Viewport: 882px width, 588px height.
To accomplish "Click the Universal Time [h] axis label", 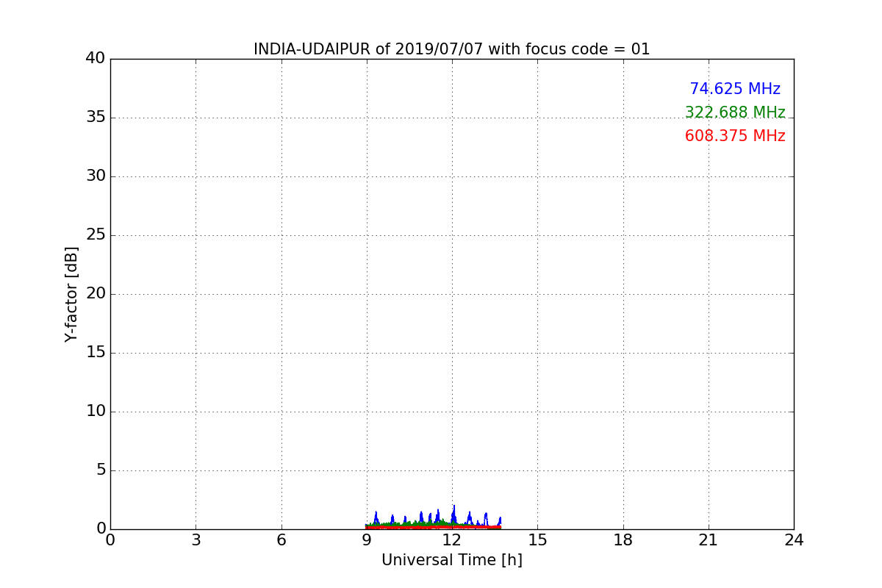I will pos(452,560).
